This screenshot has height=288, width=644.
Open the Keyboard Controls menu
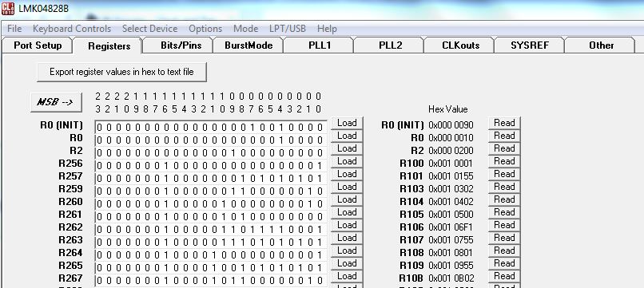[x=72, y=29]
